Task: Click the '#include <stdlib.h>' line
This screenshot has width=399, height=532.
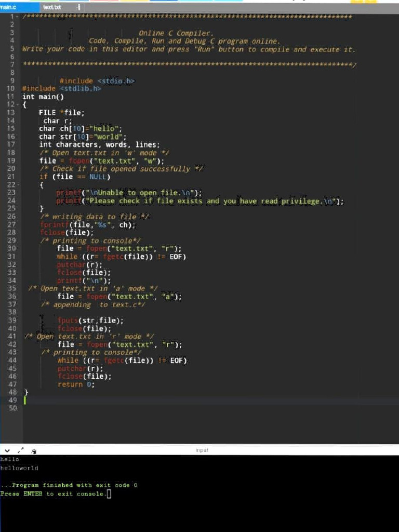Action: coord(61,88)
